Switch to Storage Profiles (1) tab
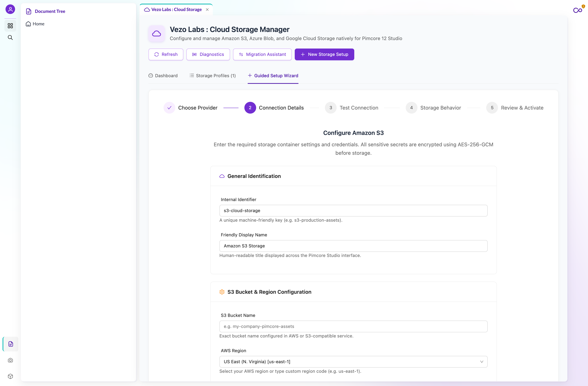 (x=212, y=76)
